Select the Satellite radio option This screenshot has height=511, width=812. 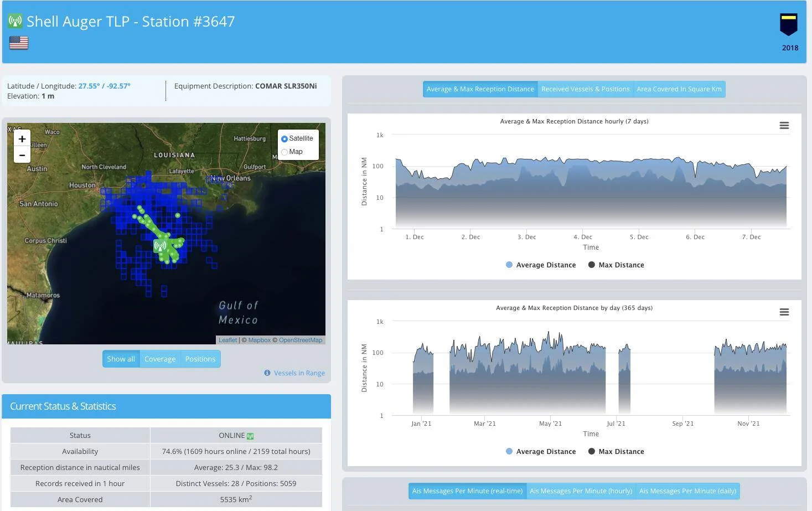(285, 139)
